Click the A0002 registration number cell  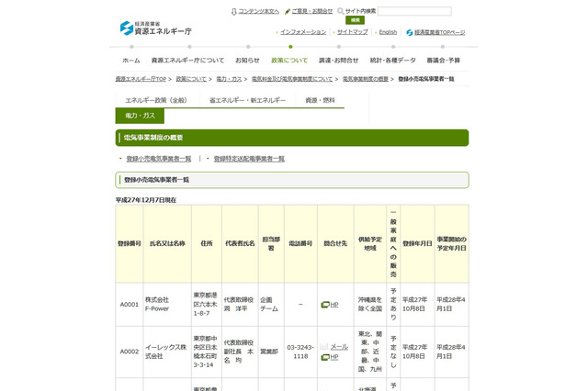tap(130, 352)
